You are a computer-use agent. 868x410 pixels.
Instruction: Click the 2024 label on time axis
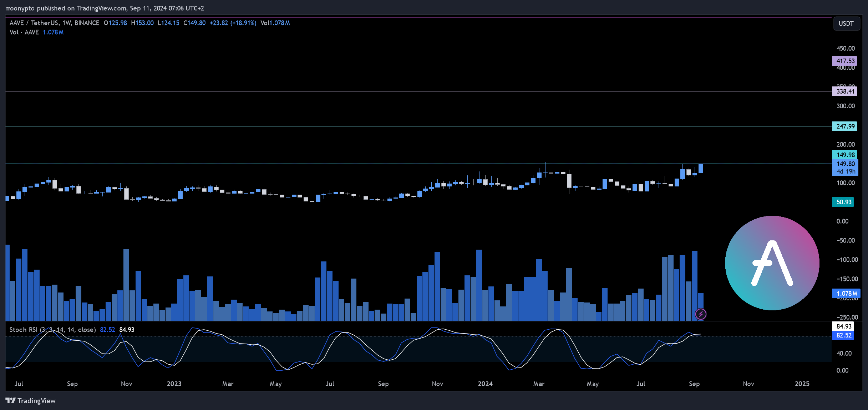click(x=485, y=384)
